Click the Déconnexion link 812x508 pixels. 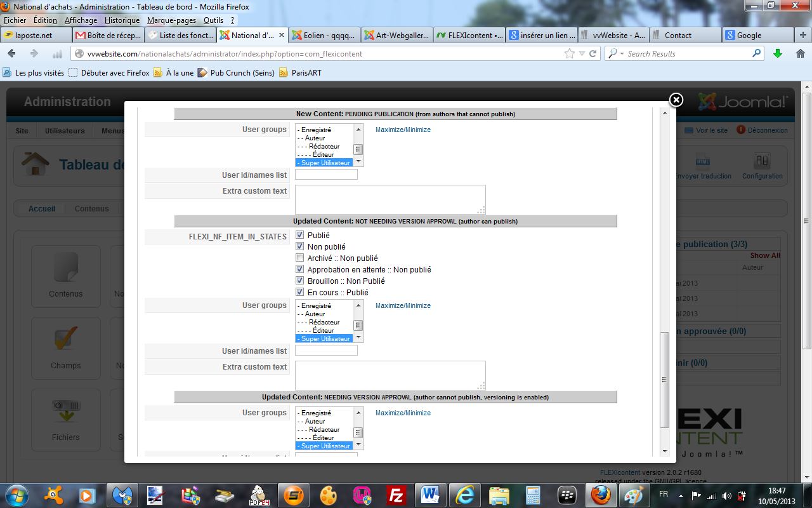762,130
